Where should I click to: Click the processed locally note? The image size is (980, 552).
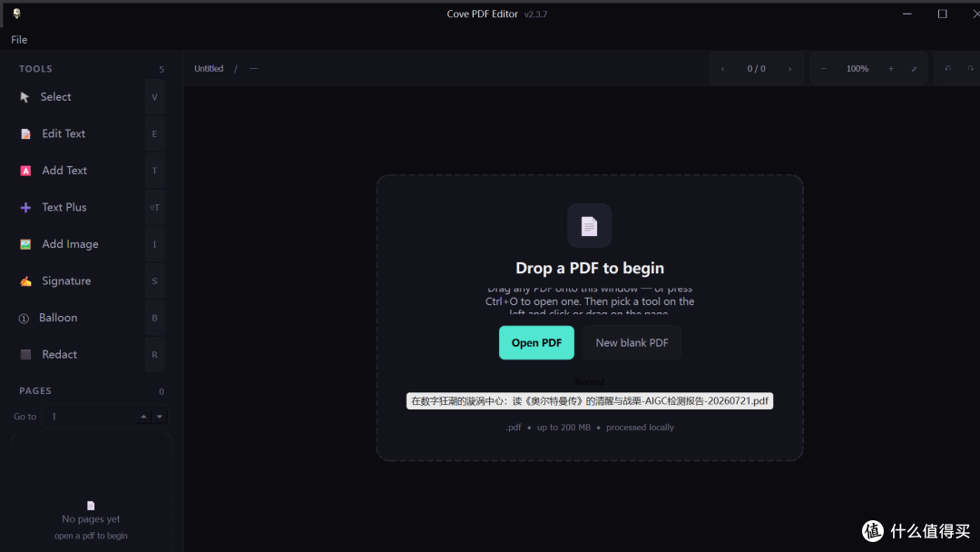tap(640, 428)
